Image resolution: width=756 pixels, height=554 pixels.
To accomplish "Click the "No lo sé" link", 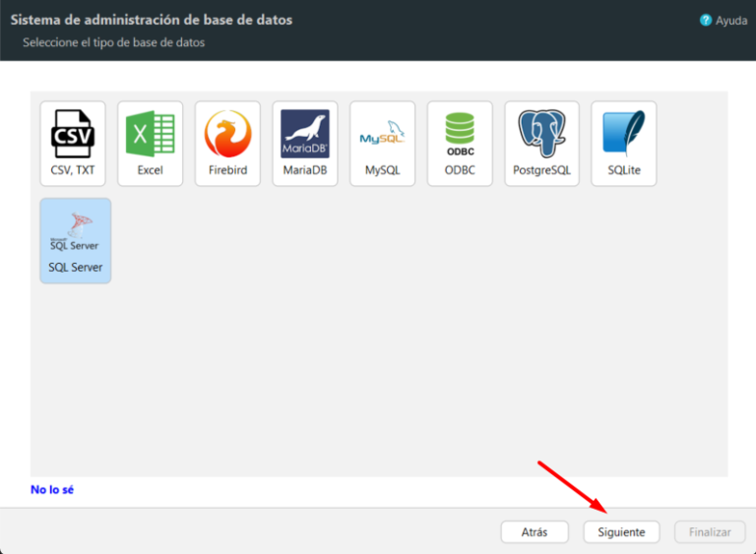I will (x=52, y=490).
